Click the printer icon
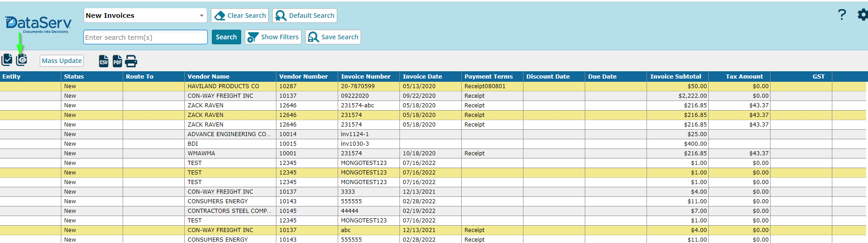Viewport: 868px width, 243px height. pos(131,61)
